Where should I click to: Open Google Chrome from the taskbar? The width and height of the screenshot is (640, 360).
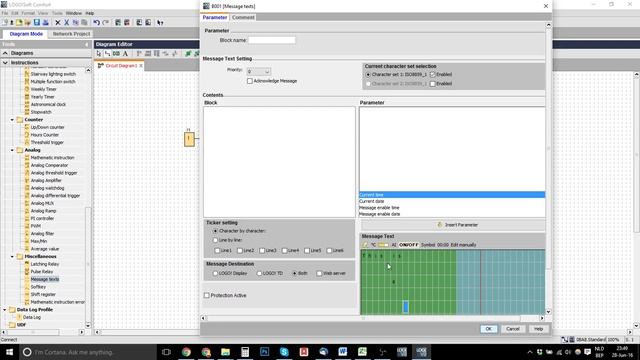[186, 352]
